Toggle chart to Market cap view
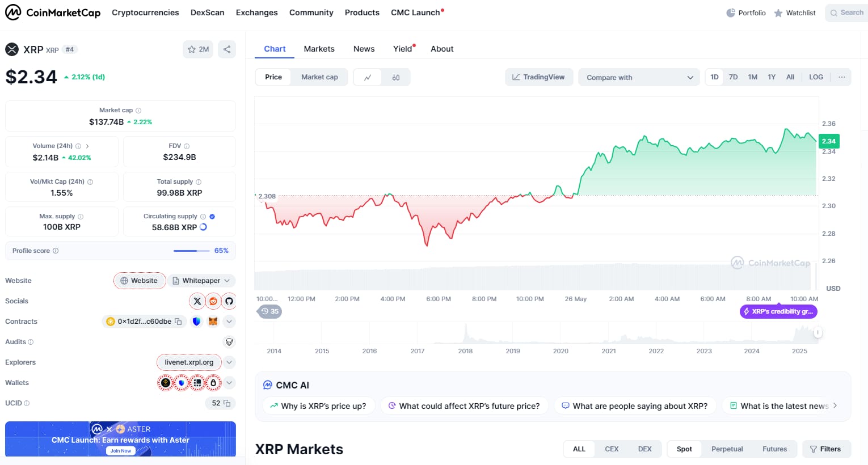Viewport: 868px width, 465px height. (x=319, y=77)
